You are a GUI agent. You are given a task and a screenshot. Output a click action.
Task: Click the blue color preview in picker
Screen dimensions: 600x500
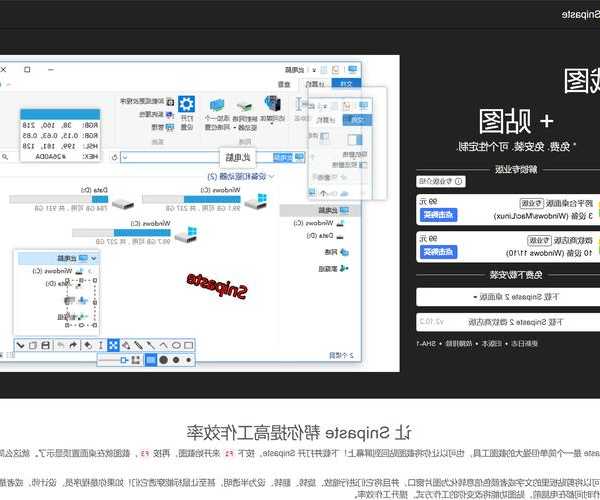(x=60, y=114)
